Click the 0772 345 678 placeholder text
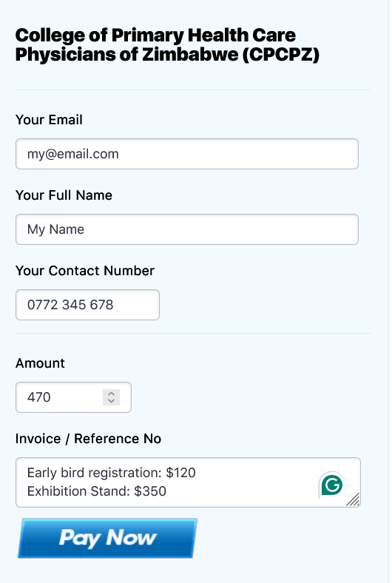The height and width of the screenshot is (583, 392). tap(70, 305)
